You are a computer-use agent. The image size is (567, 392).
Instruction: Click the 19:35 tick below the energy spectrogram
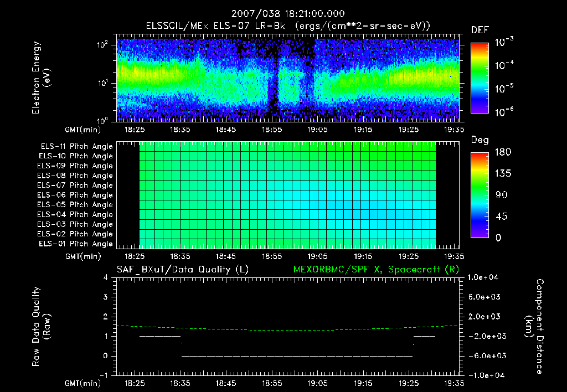click(x=454, y=130)
